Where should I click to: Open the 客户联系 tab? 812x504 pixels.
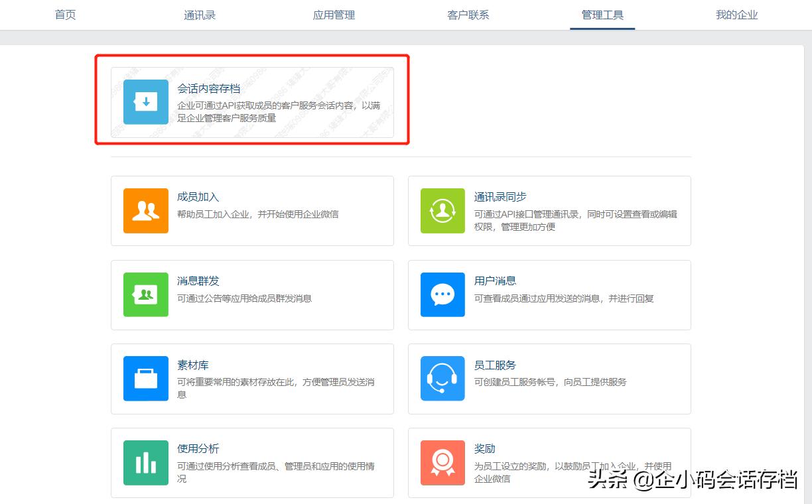pos(468,15)
